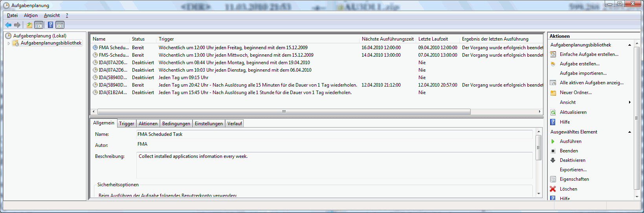Open the Verlauf tab
Image resolution: width=644 pixels, height=213 pixels.
(x=235, y=124)
